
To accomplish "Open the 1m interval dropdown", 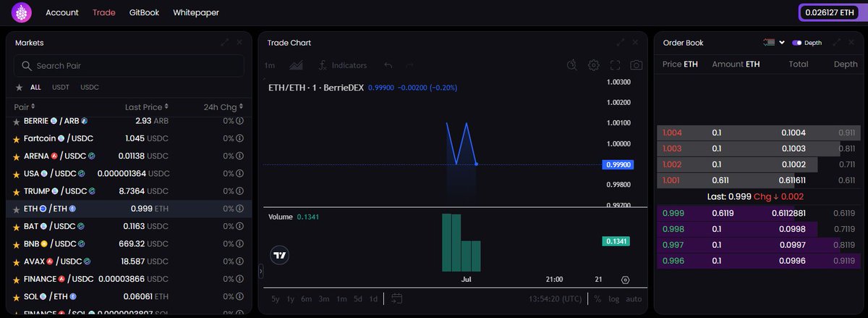I will [x=270, y=65].
